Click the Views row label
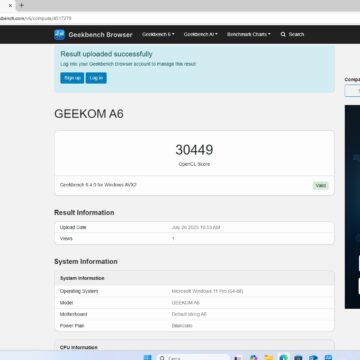This screenshot has width=360, height=360. [x=66, y=239]
